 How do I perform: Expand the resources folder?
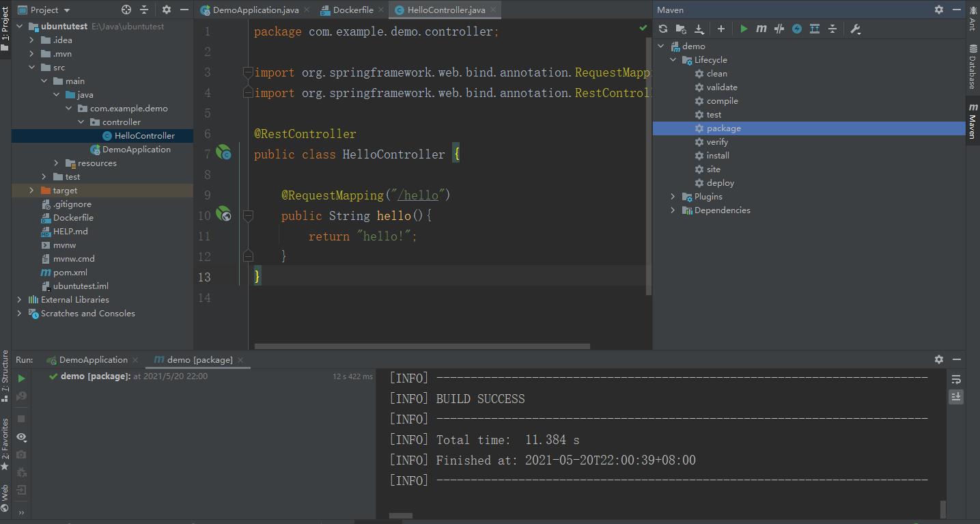[56, 163]
